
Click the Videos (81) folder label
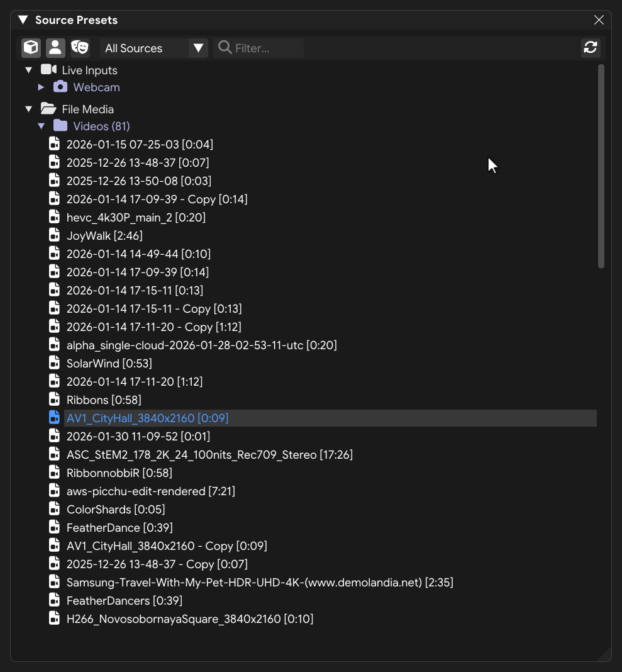(x=101, y=126)
